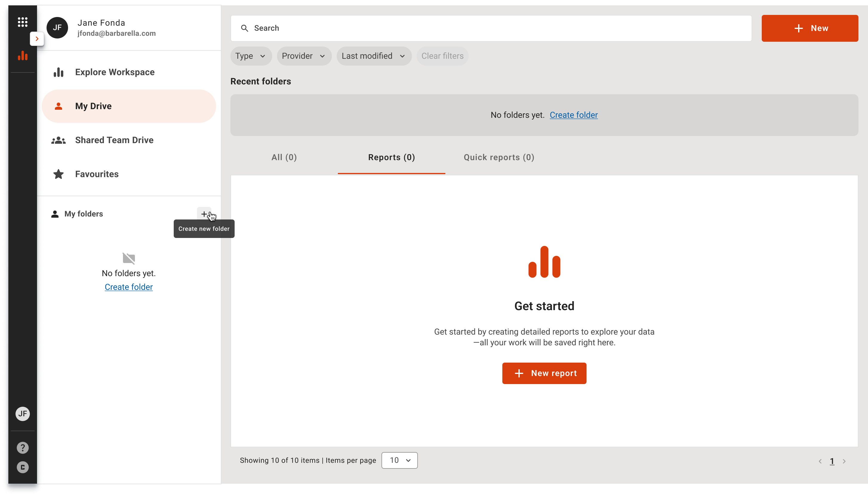This screenshot has height=495, width=868.
Task: Click Create folder link in Recent folders
Action: pyautogui.click(x=574, y=115)
